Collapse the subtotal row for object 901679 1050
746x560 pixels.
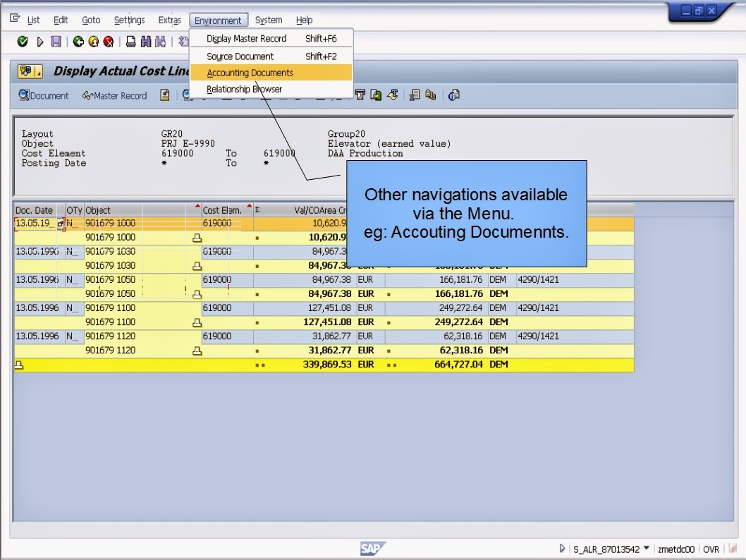tap(197, 294)
